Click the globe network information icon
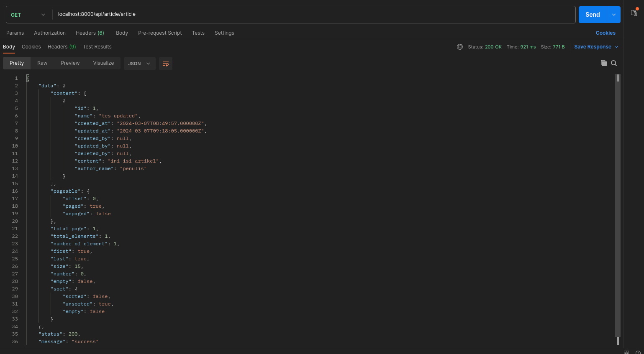Image resolution: width=644 pixels, height=354 pixels. pyautogui.click(x=460, y=47)
